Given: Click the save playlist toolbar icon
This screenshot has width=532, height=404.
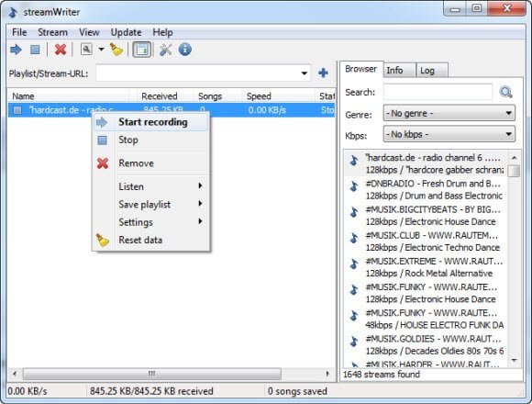Looking at the screenshot, I should [x=86, y=50].
